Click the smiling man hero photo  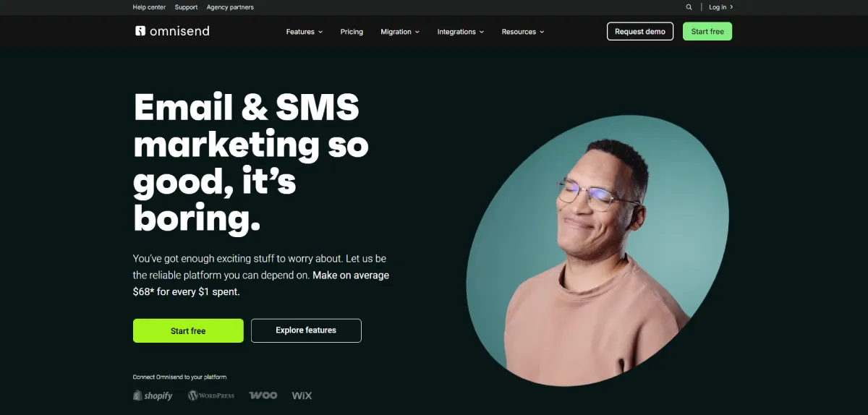597,249
